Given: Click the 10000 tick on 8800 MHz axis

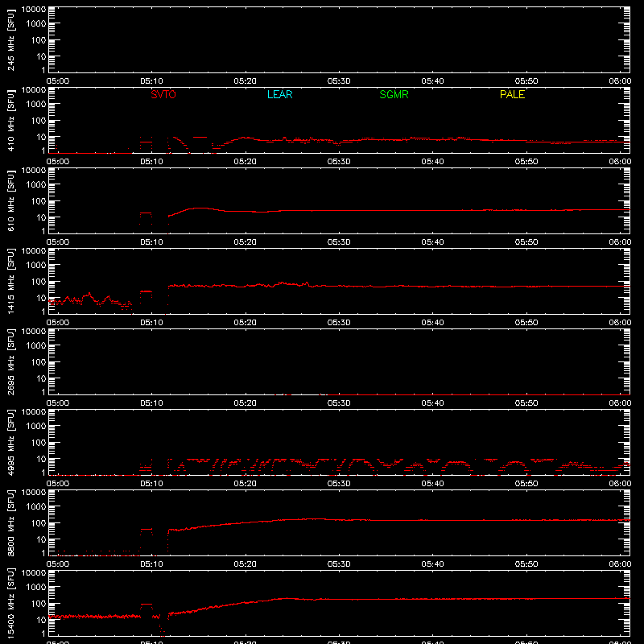Looking at the screenshot, I should click(x=34, y=493).
